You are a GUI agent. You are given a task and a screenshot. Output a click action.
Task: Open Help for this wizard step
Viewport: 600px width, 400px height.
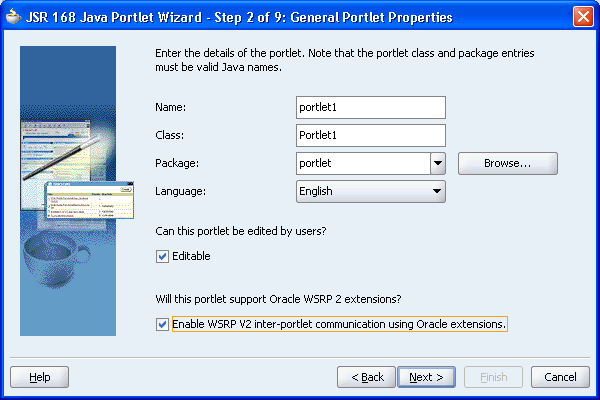click(x=39, y=377)
